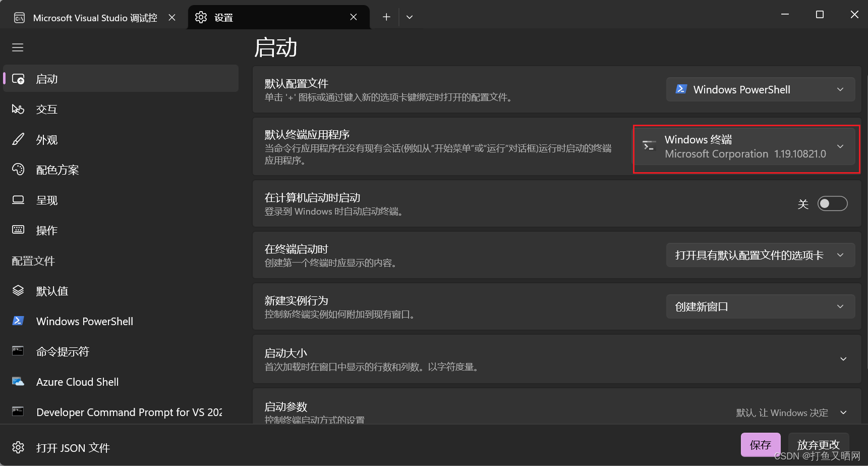This screenshot has width=868, height=466.
Task: Open a new tab with the plus button
Action: coord(386,17)
